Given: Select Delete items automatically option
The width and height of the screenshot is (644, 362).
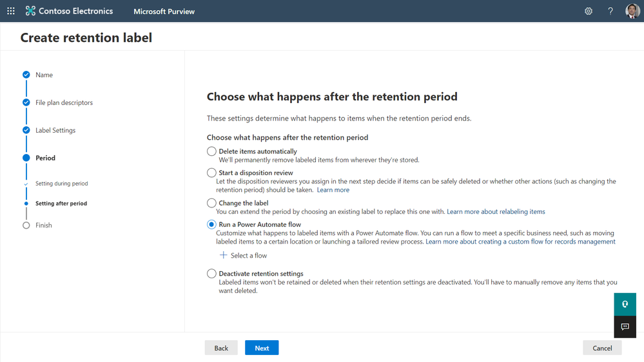Looking at the screenshot, I should 211,151.
